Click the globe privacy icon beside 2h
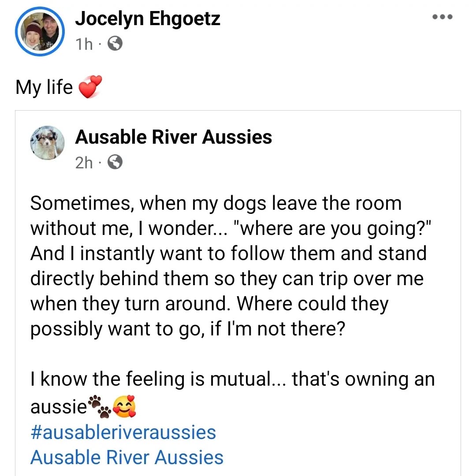This screenshot has height=476, width=476. coord(115,163)
